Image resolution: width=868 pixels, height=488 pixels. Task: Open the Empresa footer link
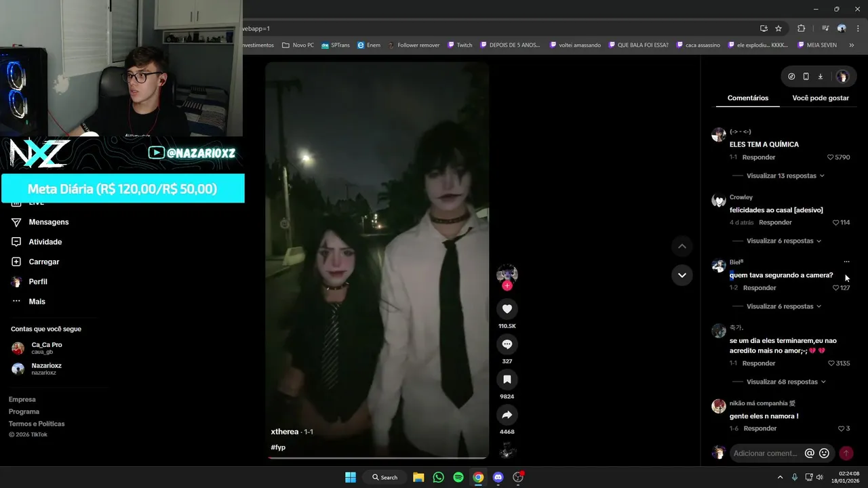coord(22,399)
